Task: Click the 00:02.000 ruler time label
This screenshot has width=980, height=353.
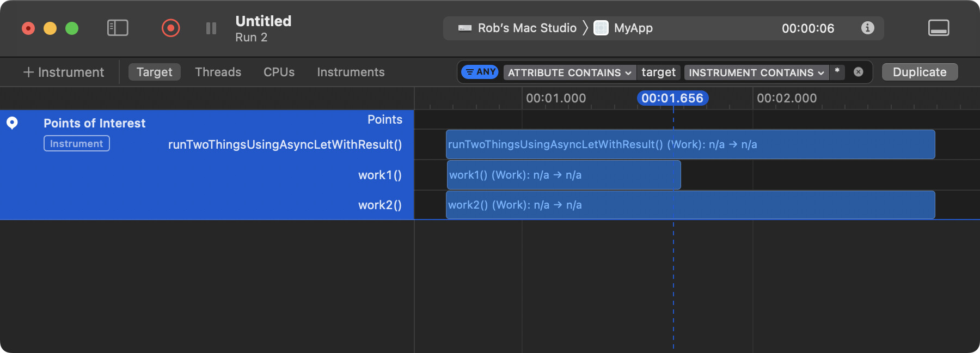Action: [787, 98]
